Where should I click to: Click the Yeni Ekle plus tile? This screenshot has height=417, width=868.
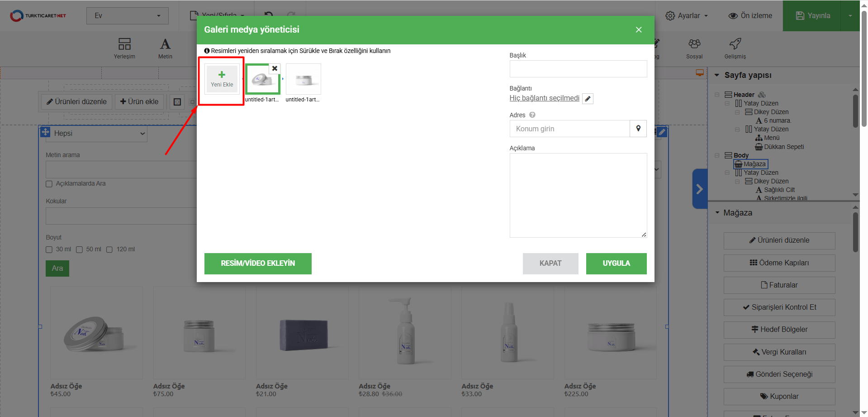222,79
